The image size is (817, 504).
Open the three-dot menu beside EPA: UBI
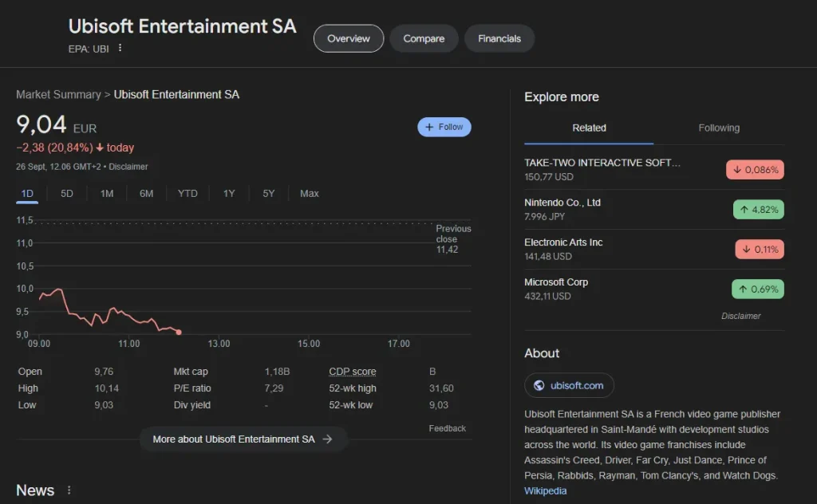tap(120, 48)
